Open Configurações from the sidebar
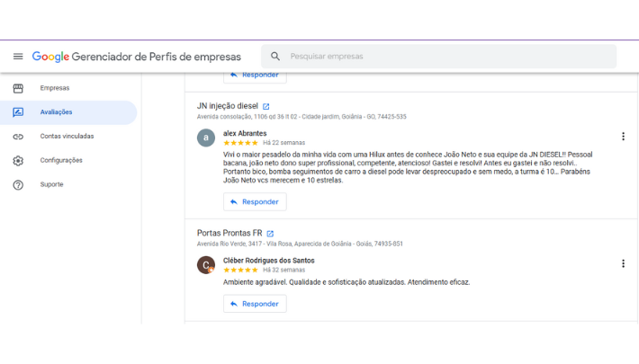 tap(61, 161)
